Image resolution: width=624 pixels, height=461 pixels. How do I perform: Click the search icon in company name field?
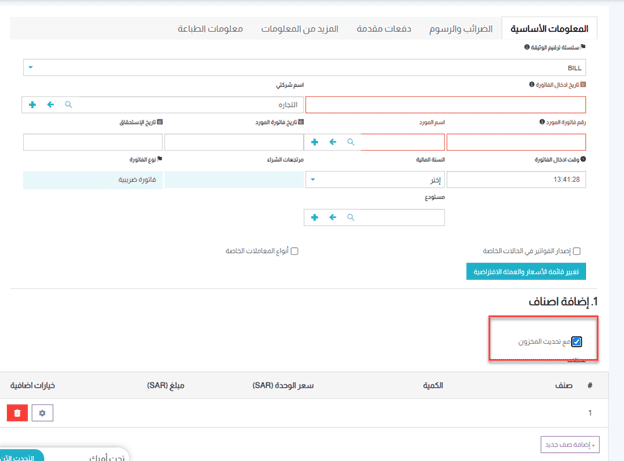coord(68,104)
